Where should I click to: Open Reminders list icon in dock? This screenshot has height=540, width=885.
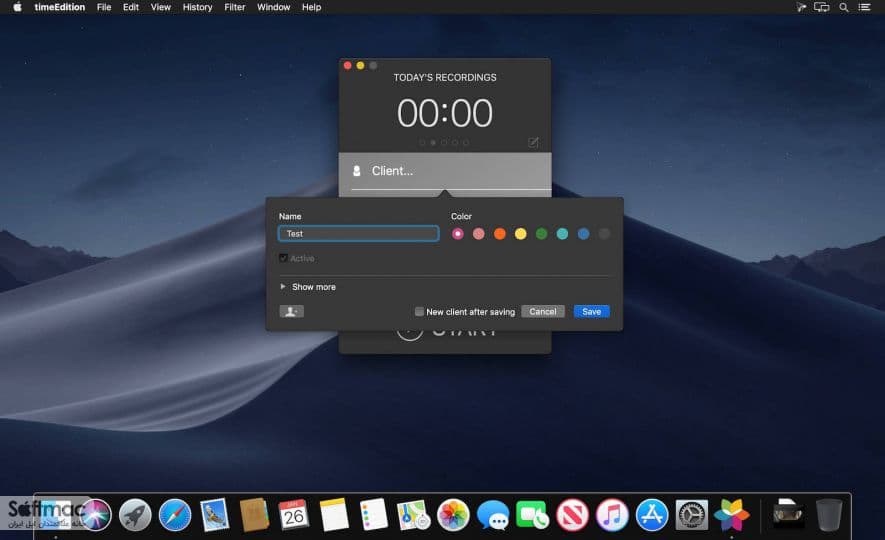pos(373,515)
